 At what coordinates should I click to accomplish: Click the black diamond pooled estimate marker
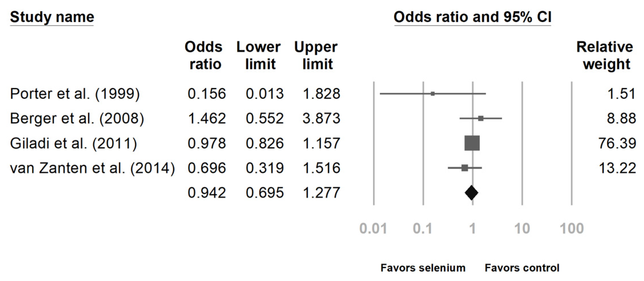tap(471, 193)
